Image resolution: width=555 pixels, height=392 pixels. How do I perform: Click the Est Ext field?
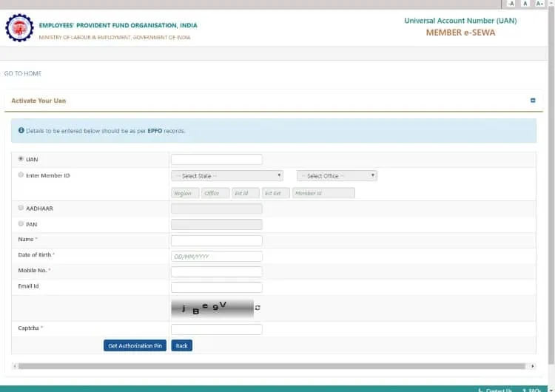coord(276,193)
